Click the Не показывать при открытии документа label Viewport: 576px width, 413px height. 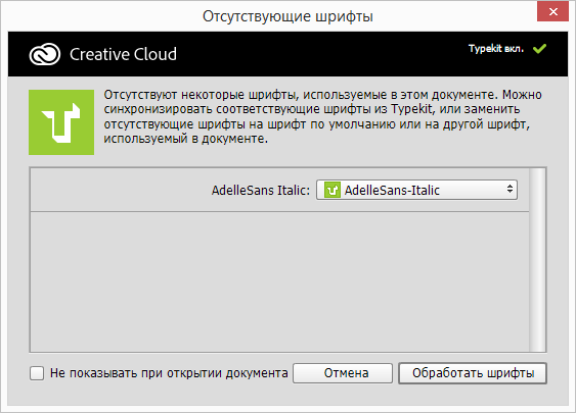point(169,373)
